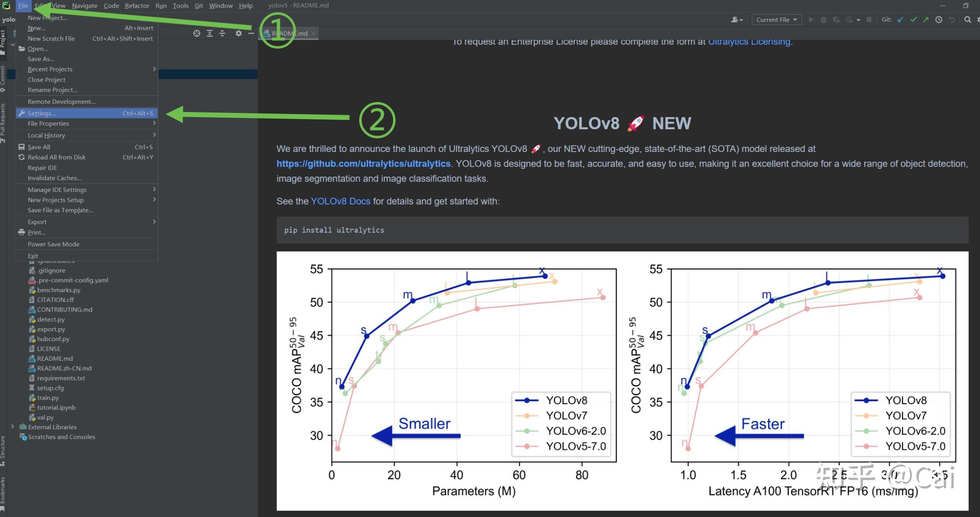The width and height of the screenshot is (980, 517).
Task: Select train.py in the project tree
Action: [x=48, y=398]
